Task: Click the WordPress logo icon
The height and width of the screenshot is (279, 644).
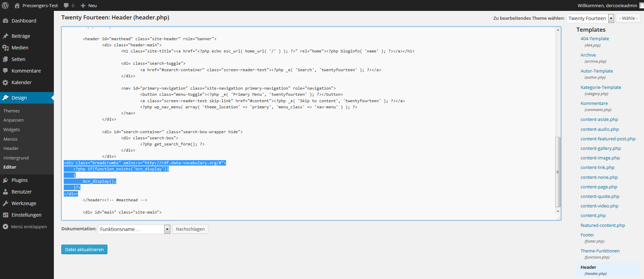Action: (x=5, y=5)
